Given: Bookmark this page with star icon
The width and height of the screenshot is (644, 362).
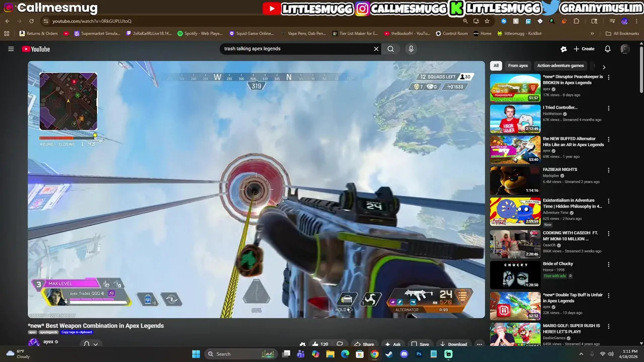Looking at the screenshot, I should [x=487, y=21].
